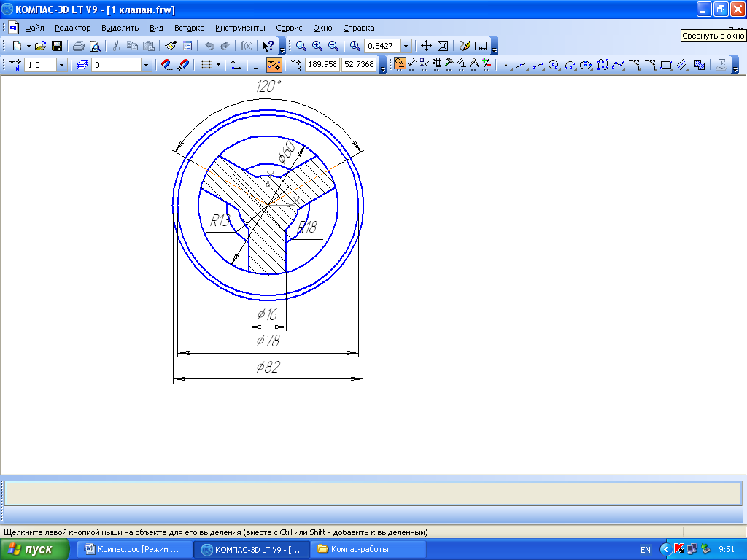747x560 pixels.
Task: Toggle the highlighted rounding mode button
Action: point(274,65)
